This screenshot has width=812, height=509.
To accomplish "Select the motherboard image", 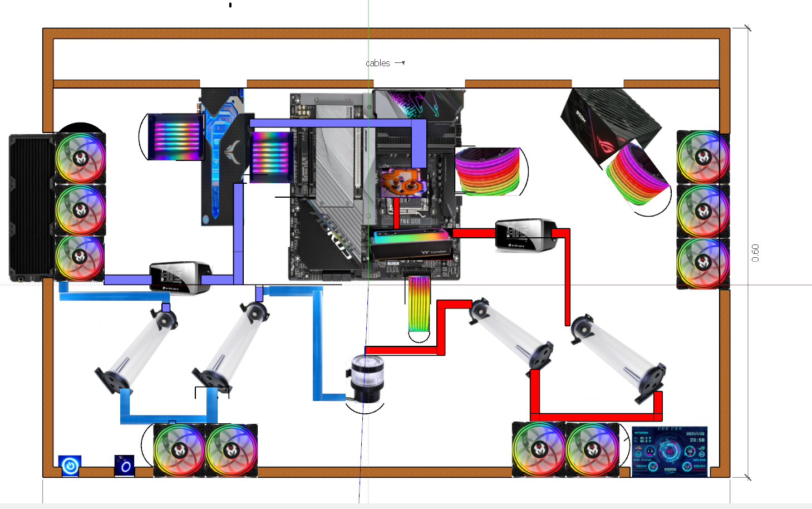I will click(x=375, y=186).
